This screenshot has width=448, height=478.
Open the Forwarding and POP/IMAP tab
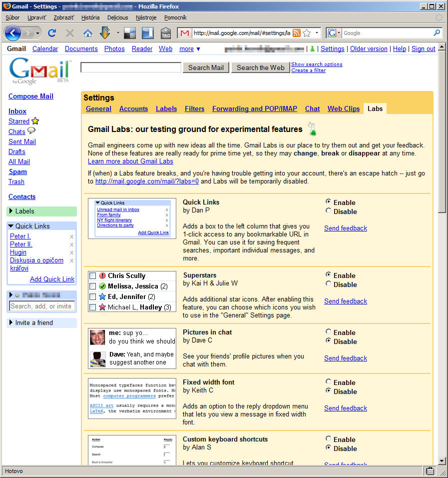255,109
